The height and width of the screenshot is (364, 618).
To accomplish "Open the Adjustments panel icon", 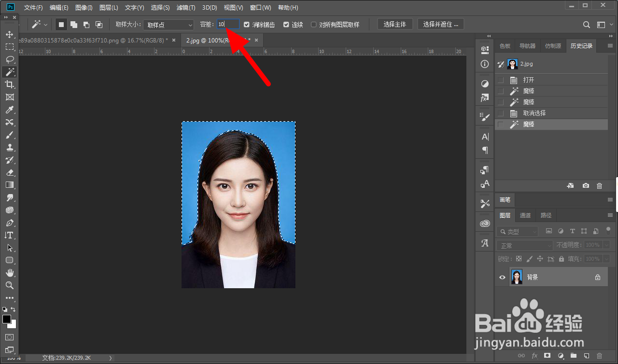I will point(485,84).
